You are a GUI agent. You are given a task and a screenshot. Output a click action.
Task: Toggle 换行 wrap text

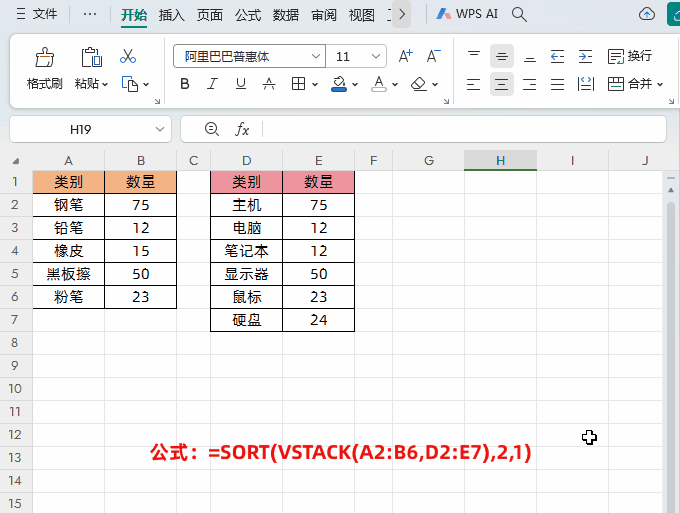point(630,56)
